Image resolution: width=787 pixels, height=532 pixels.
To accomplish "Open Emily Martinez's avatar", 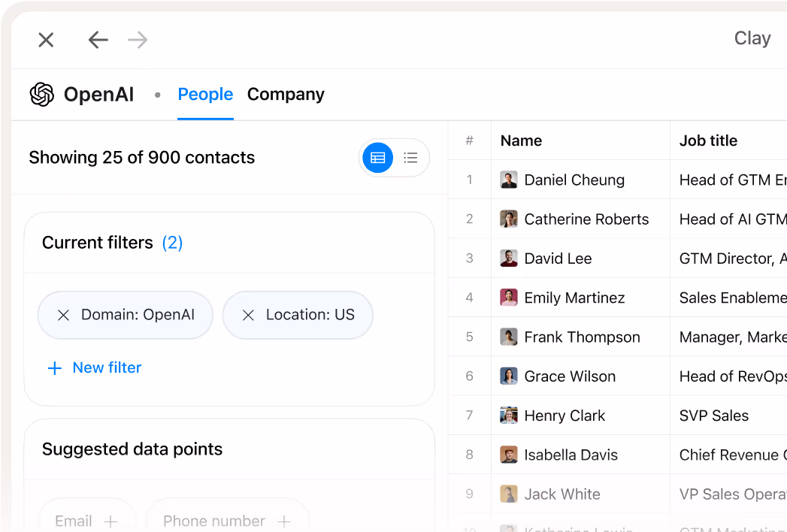I will point(508,298).
